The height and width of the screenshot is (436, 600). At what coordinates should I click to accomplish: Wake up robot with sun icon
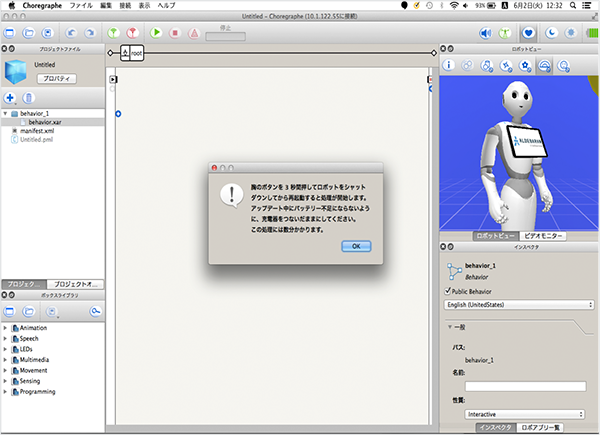[571, 33]
